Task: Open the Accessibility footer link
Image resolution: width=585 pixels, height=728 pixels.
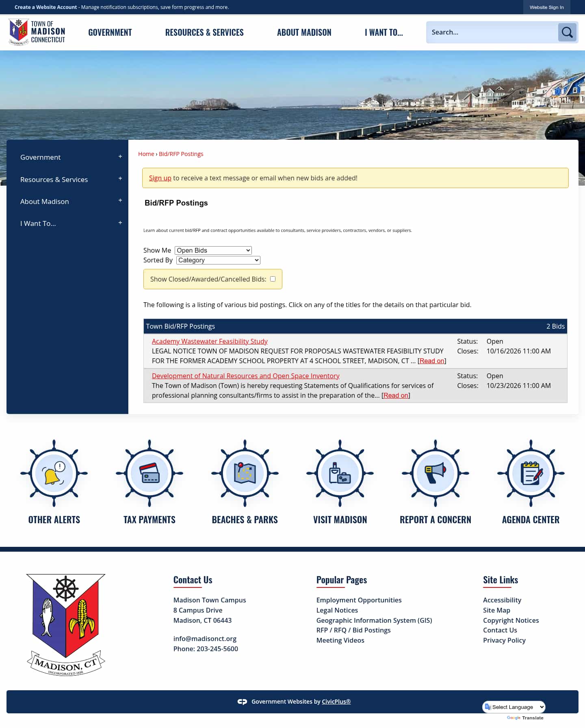Action: point(502,600)
